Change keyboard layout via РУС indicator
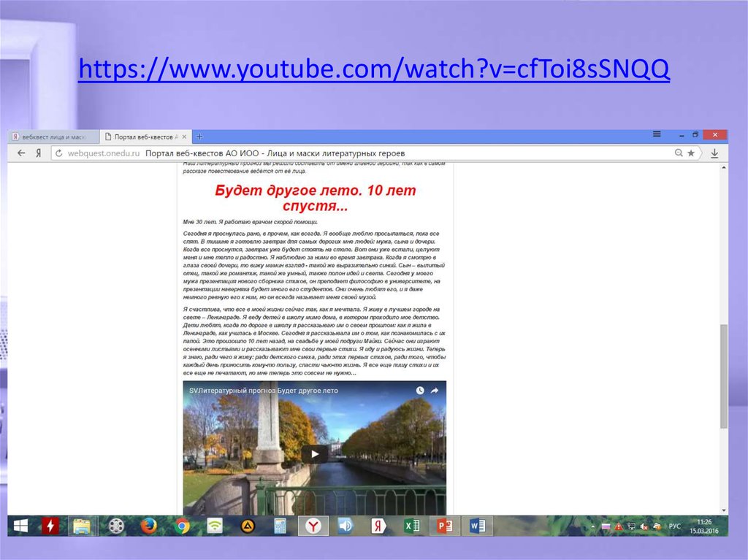The width and height of the screenshot is (748, 560). pos(675,525)
